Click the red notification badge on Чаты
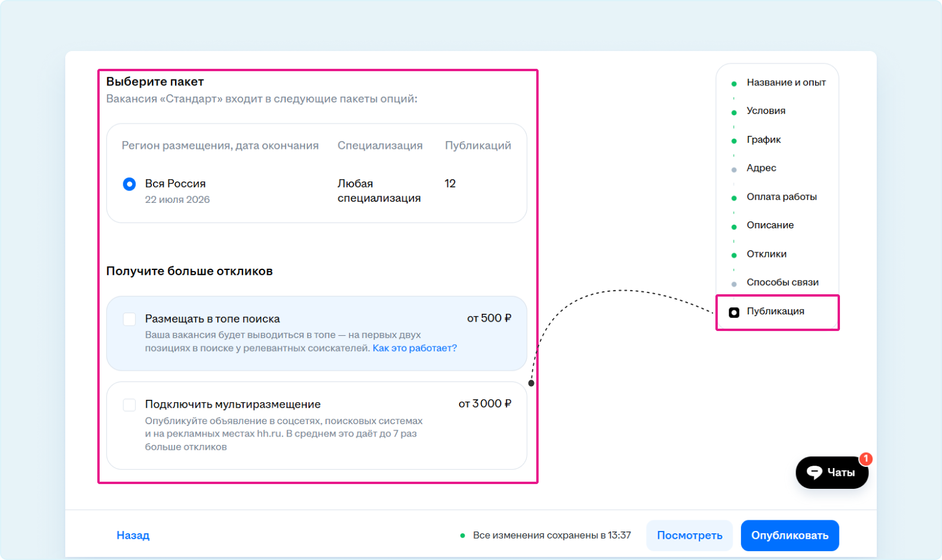 click(x=865, y=459)
